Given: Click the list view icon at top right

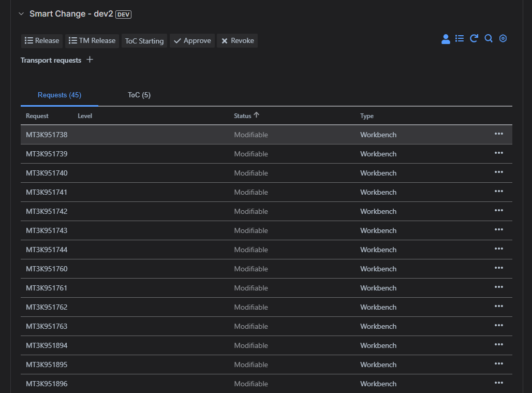Looking at the screenshot, I should click(459, 39).
